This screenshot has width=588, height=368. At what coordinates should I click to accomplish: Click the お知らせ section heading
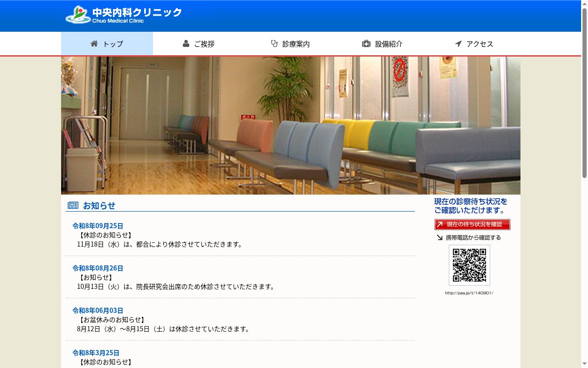tap(99, 206)
